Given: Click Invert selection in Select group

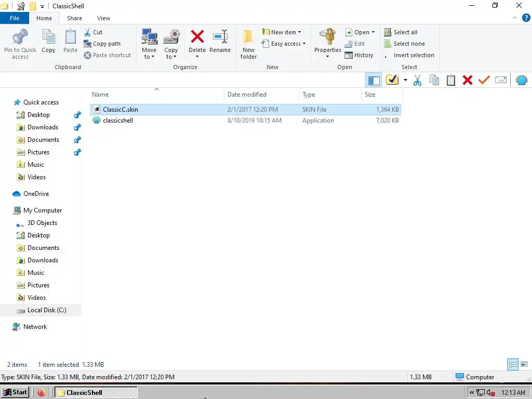Looking at the screenshot, I should pyautogui.click(x=409, y=55).
